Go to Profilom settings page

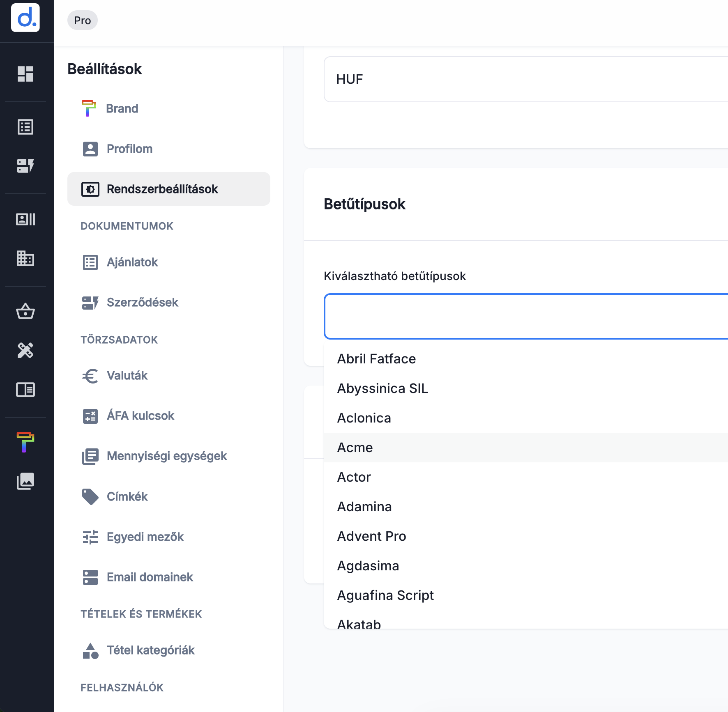129,149
